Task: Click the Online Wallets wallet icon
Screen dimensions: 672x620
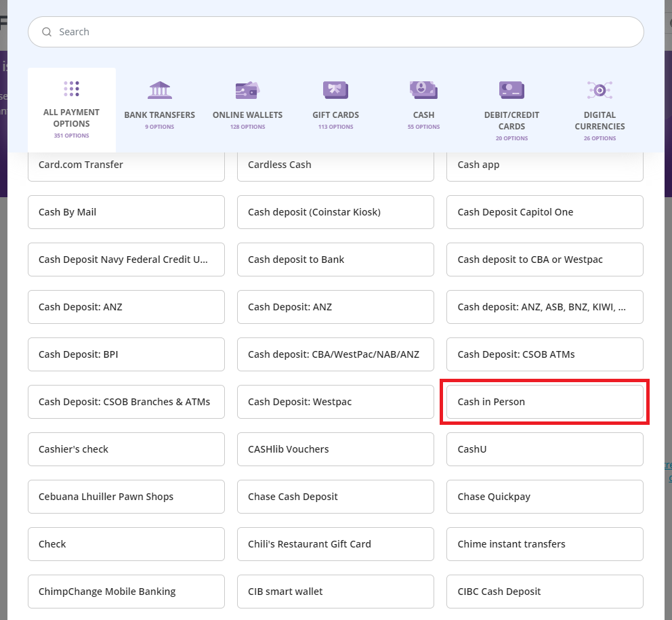Action: (x=248, y=91)
